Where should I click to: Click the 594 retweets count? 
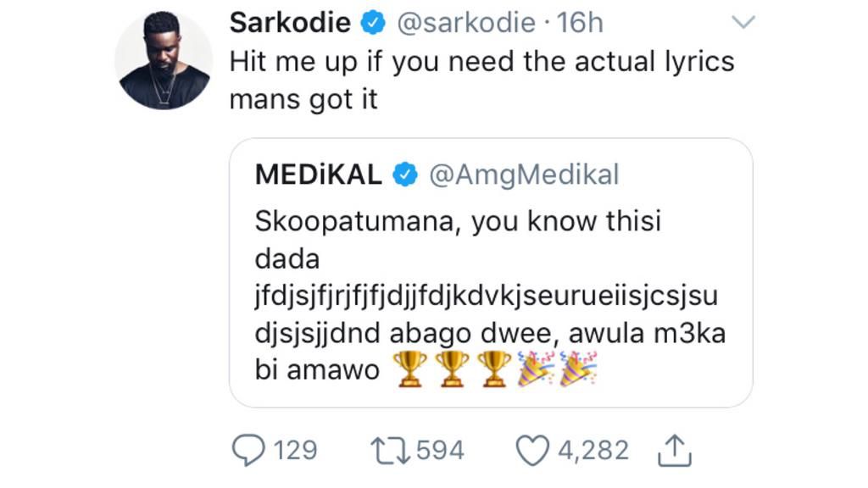(x=440, y=450)
